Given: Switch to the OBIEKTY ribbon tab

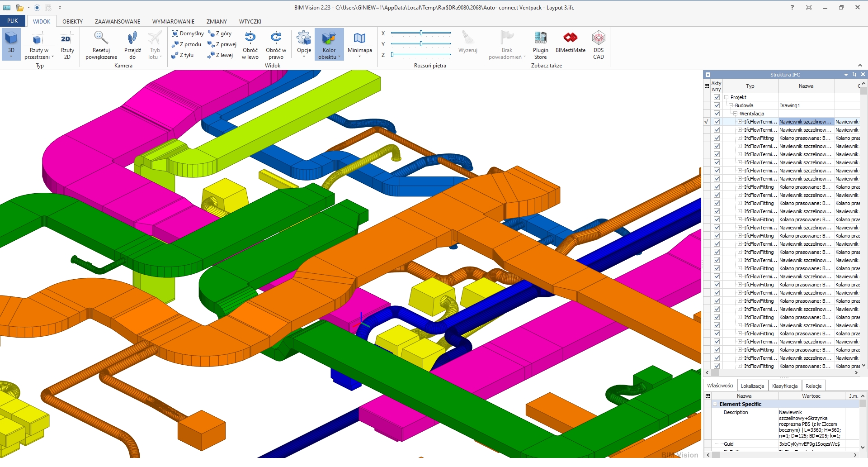Looking at the screenshot, I should tap(72, 21).
